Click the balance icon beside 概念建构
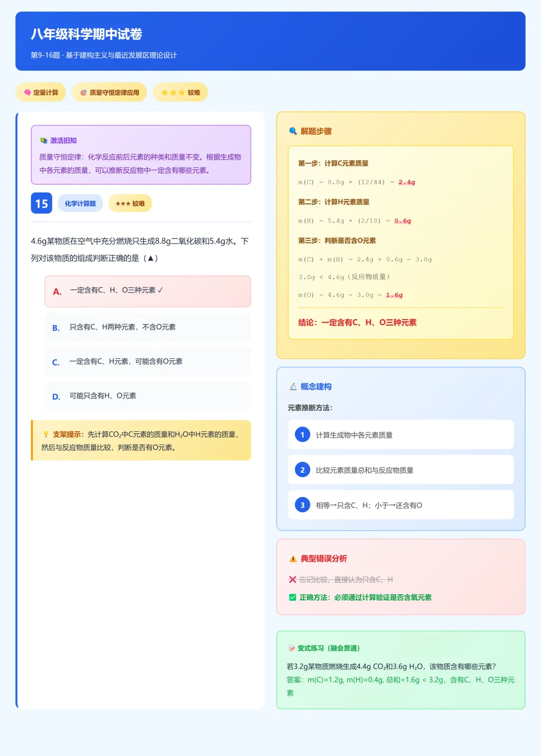 tap(293, 386)
